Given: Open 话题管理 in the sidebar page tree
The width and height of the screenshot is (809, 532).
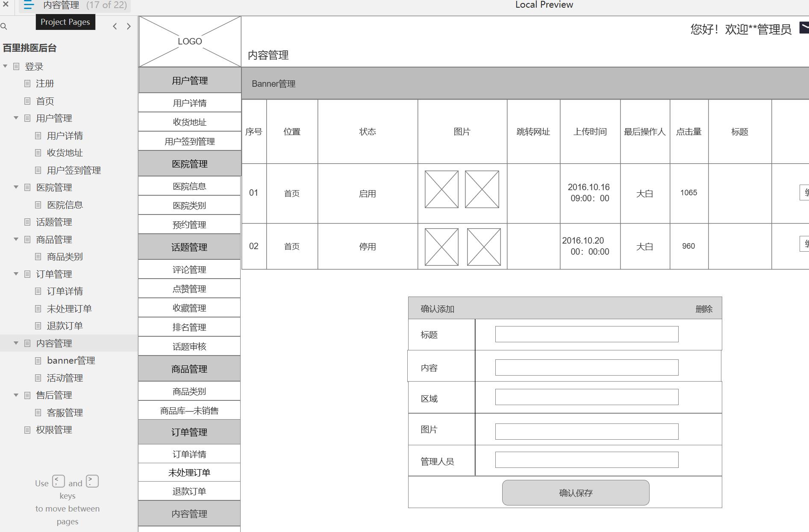Looking at the screenshot, I should click(x=54, y=222).
